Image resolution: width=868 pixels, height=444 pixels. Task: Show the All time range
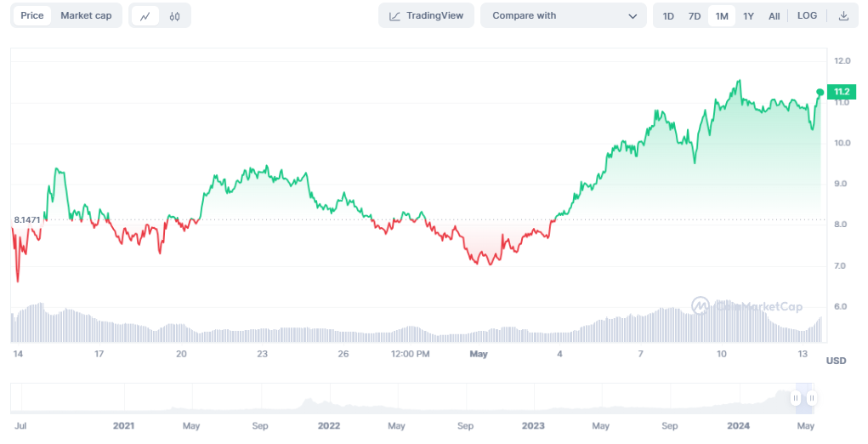(774, 16)
